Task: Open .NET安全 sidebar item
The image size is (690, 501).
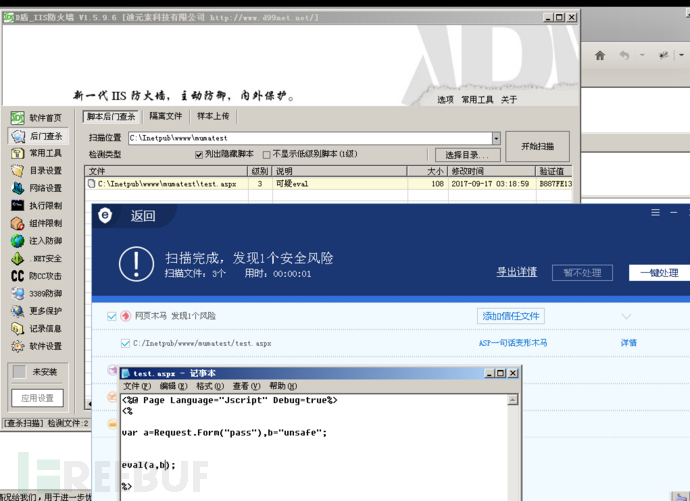Action: pos(37,258)
